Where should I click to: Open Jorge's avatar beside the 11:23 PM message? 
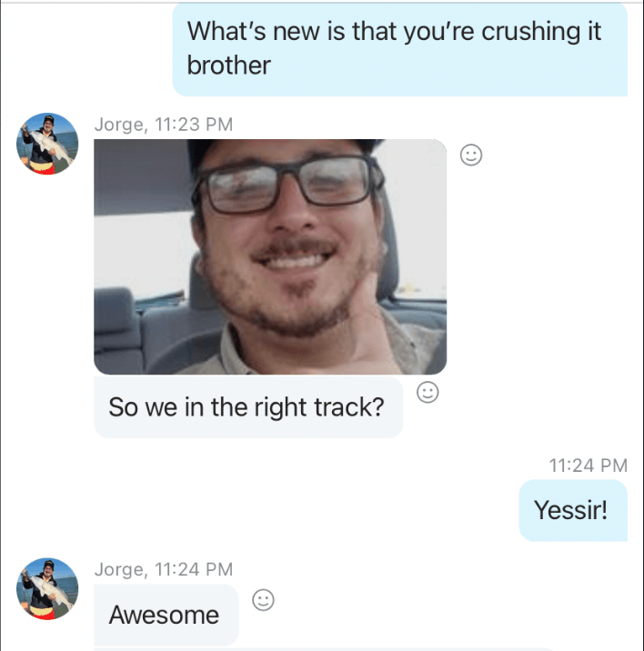pos(47,144)
